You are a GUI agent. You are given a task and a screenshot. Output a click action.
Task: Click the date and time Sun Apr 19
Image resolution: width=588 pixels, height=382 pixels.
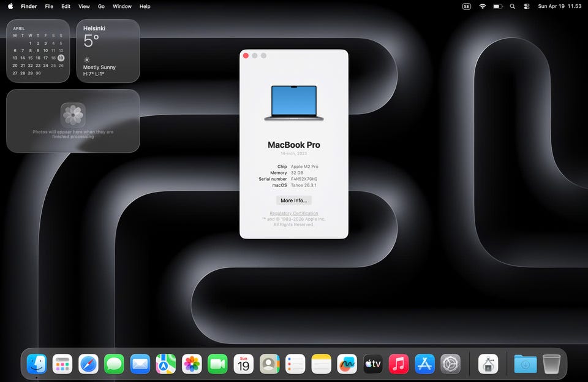click(559, 6)
